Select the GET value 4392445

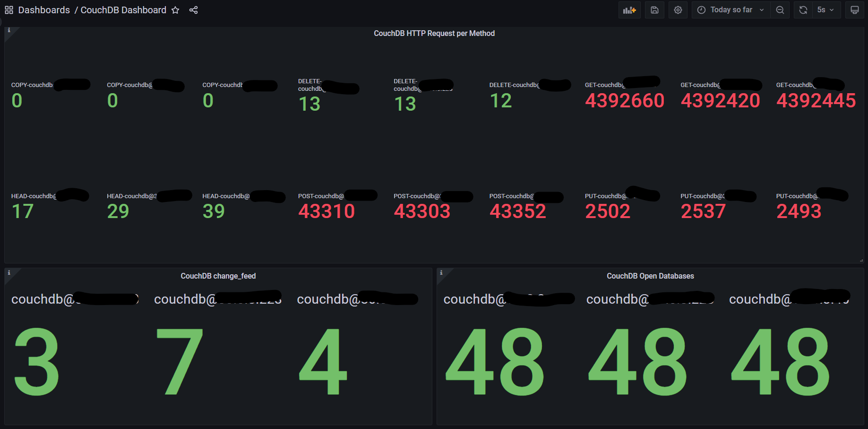(816, 101)
